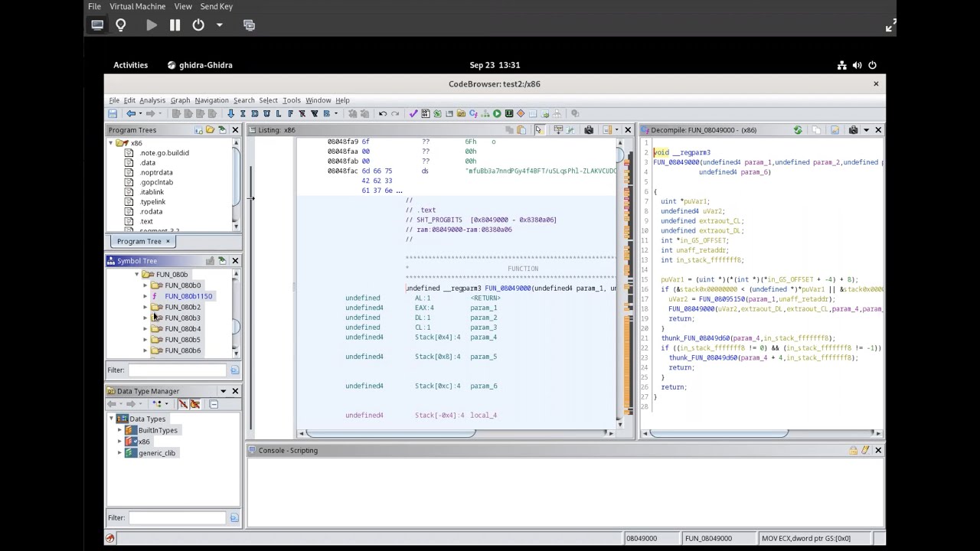This screenshot has height=551, width=980.
Task: Click the GNOME Activities button
Action: click(x=131, y=65)
